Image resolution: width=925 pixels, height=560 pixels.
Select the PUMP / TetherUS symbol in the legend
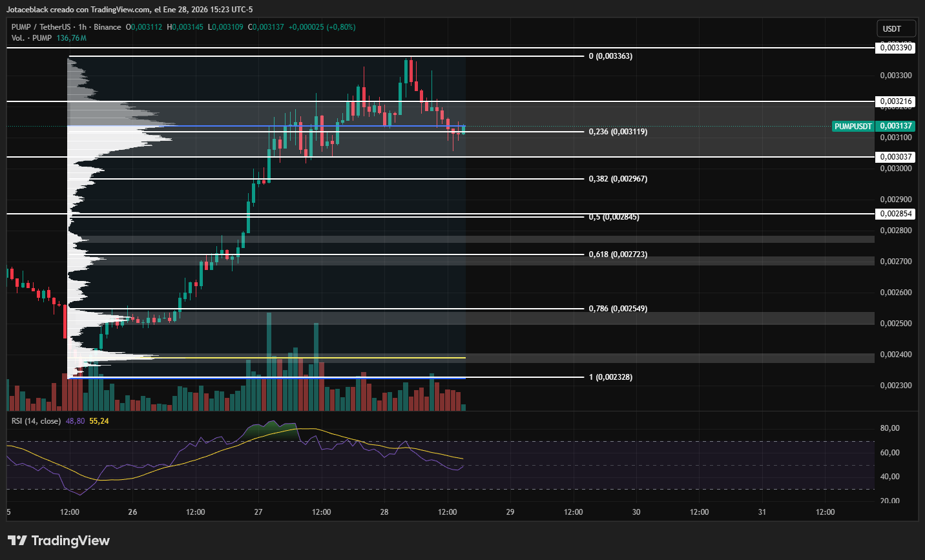[40, 27]
